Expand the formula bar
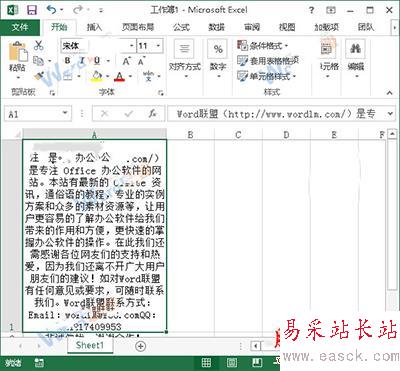The width and height of the screenshot is (400, 371). click(x=390, y=114)
